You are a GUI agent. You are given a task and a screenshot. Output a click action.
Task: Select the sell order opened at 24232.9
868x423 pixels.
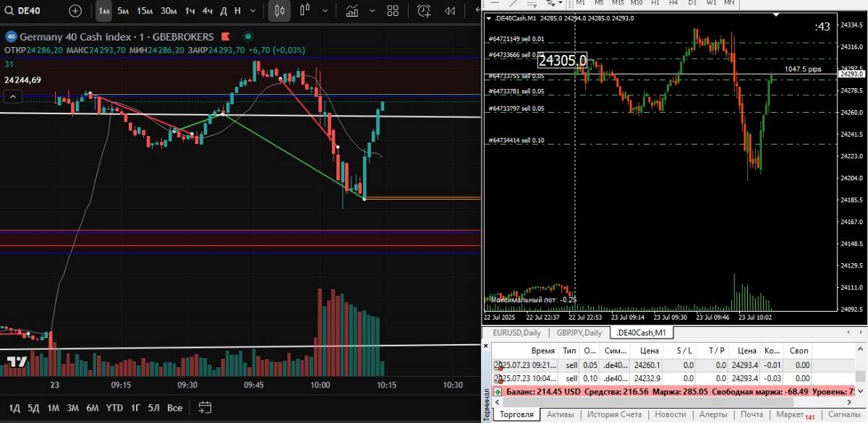[673, 377]
